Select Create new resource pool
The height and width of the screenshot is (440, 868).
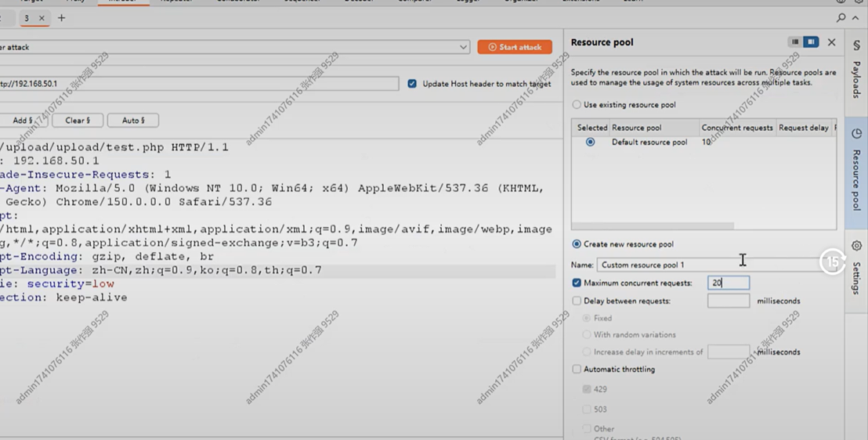(577, 244)
